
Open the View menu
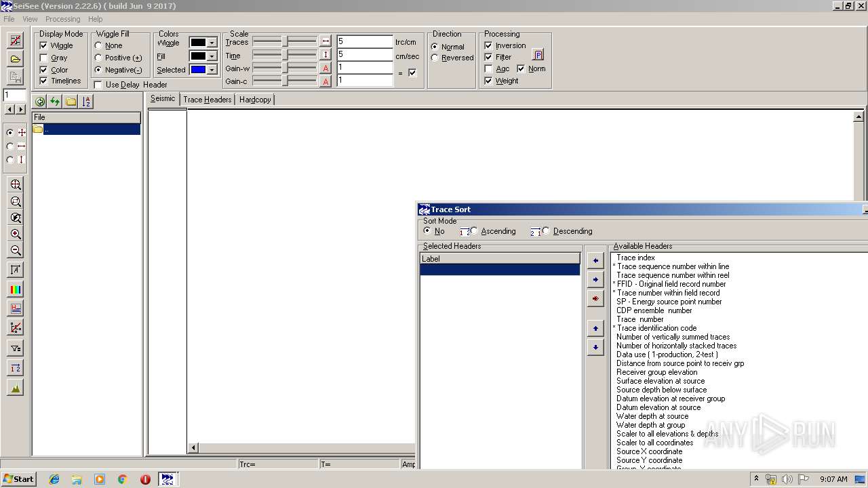click(30, 19)
